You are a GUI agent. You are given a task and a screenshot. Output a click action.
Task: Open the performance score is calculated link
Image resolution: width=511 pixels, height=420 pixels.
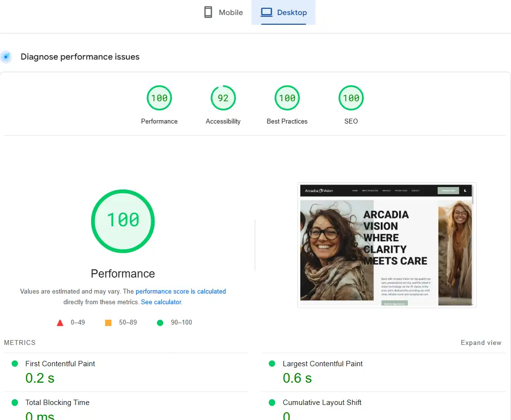point(181,291)
